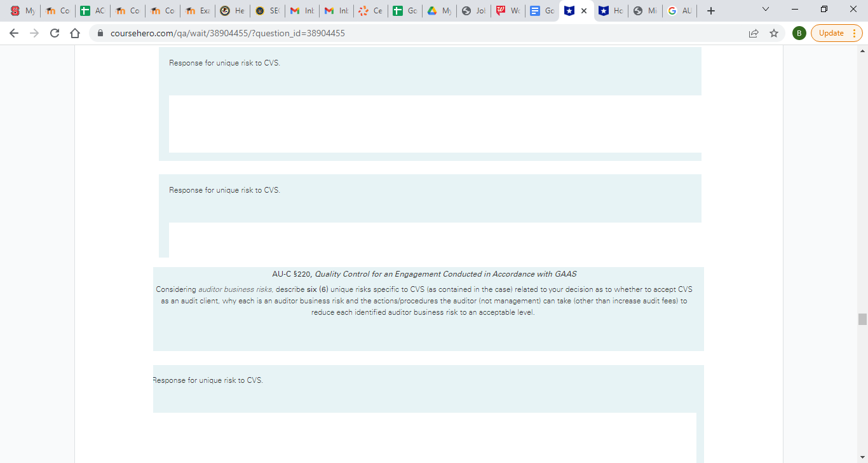Switch to the 'SEC' tab

[x=267, y=11]
